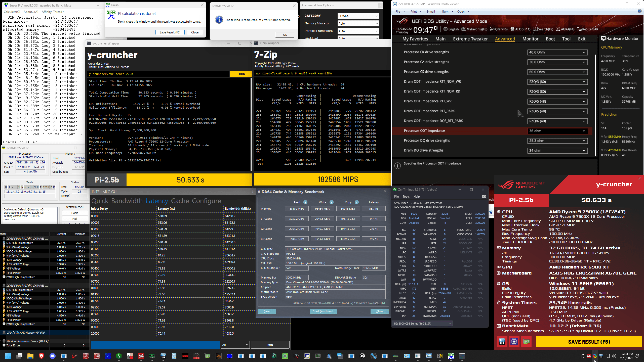Open the terminal taskbar icon
Screen dimensions: 644x362
coord(462,356)
